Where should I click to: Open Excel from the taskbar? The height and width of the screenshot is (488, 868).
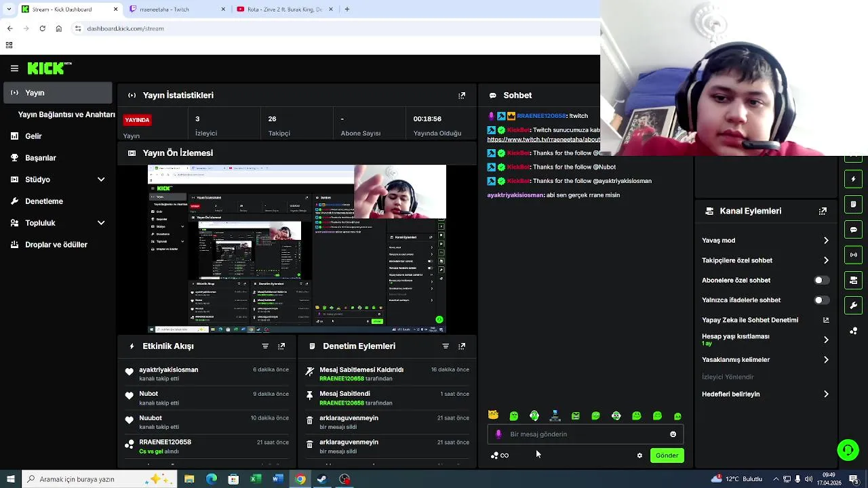[x=256, y=479]
